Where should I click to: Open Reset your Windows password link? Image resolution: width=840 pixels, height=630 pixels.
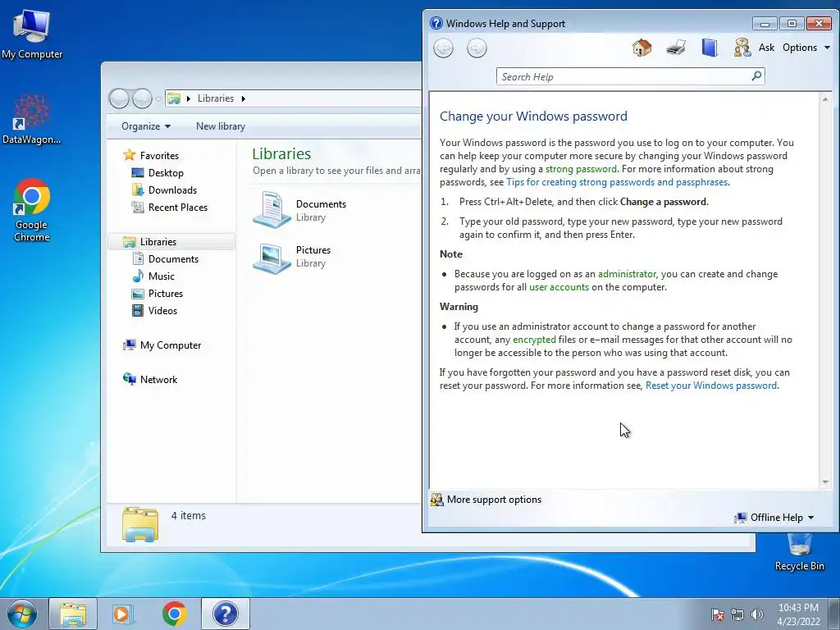[x=711, y=386]
